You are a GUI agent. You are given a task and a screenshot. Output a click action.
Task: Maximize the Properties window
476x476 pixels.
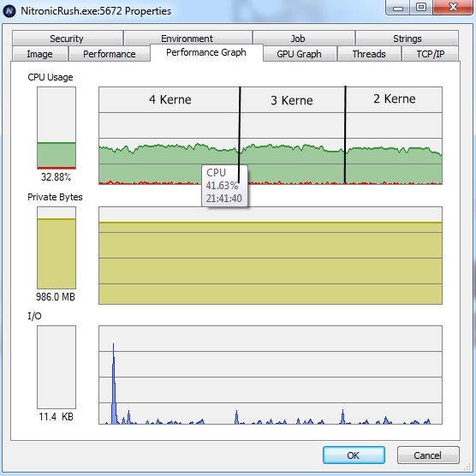(421, 8)
